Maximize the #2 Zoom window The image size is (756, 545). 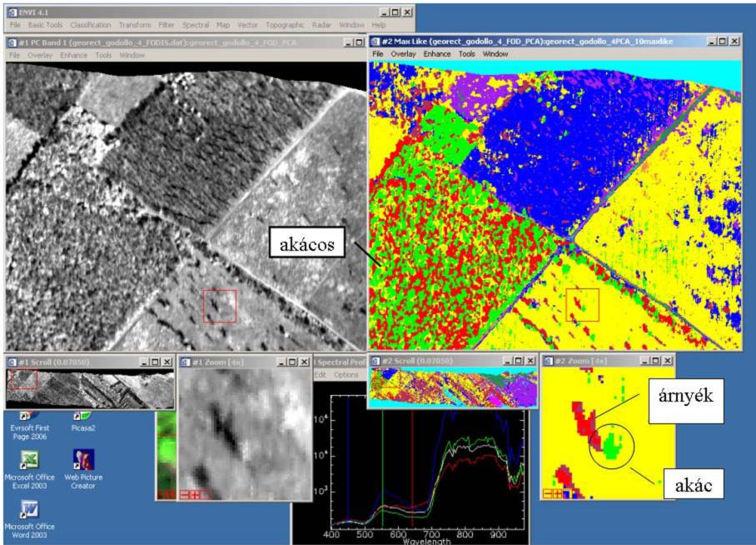(x=656, y=361)
